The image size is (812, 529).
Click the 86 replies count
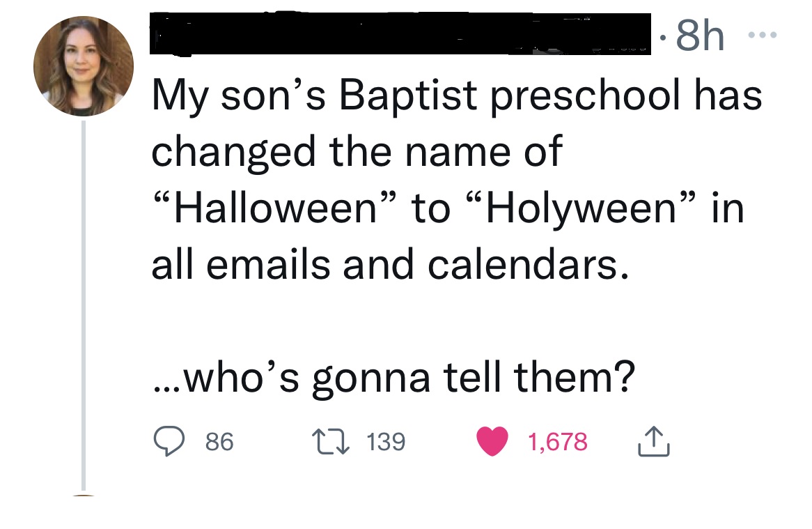pyautogui.click(x=220, y=442)
